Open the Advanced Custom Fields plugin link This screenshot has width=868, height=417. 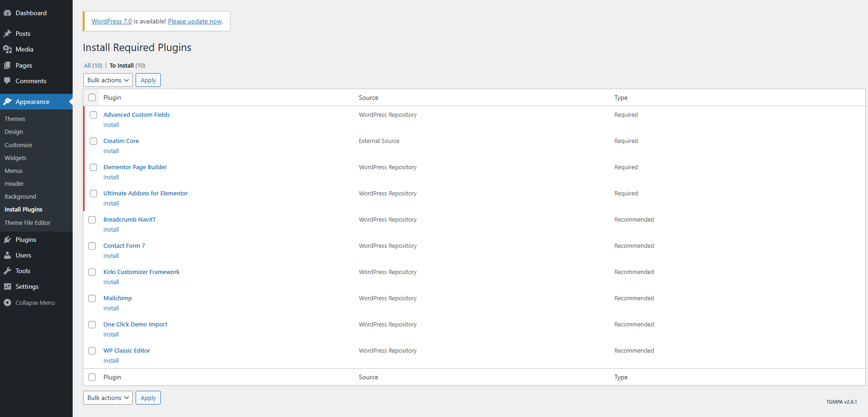pos(137,114)
